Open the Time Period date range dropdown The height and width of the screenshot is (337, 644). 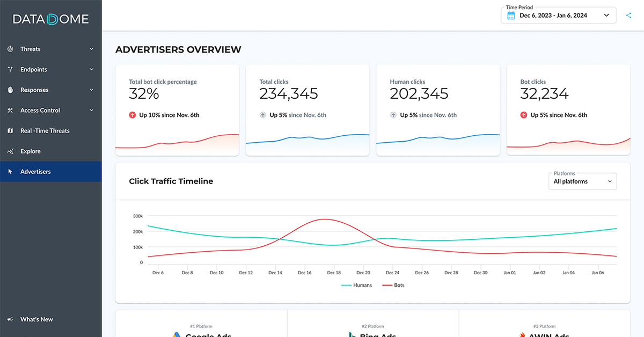click(x=558, y=16)
